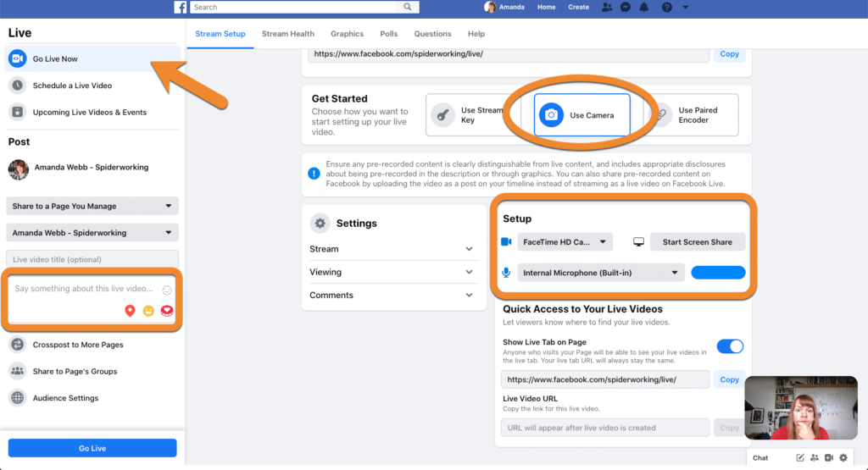Toggle Show Live Tab on Page switch
Viewport: 868px width, 470px height.
730,346
